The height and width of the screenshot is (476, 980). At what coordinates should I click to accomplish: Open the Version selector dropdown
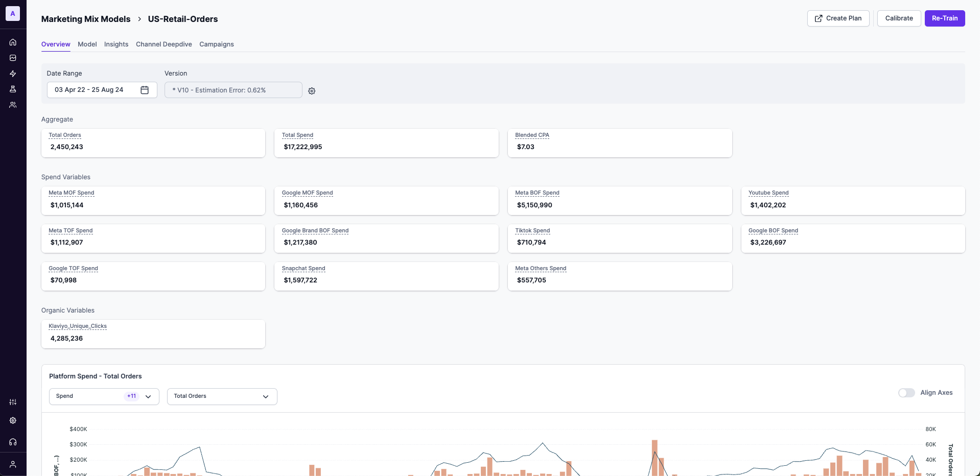point(234,90)
